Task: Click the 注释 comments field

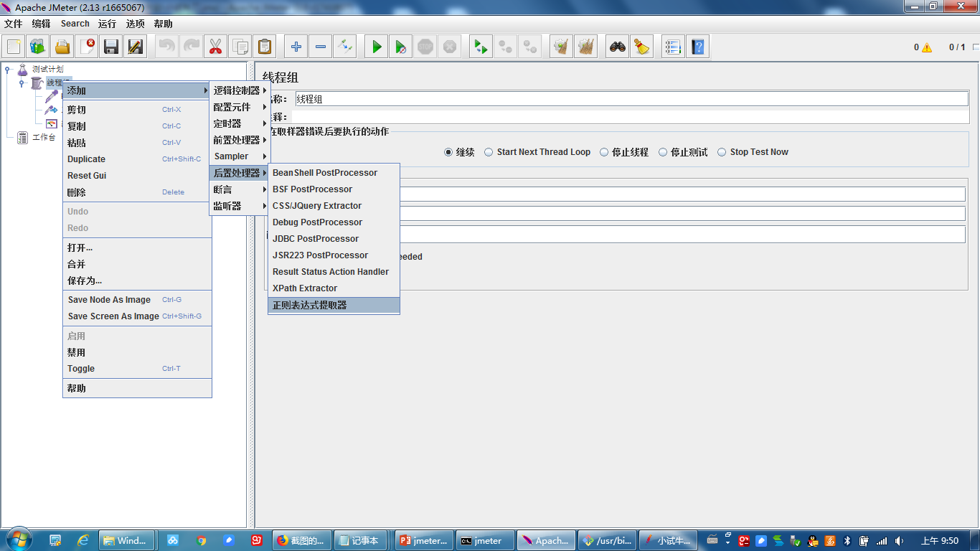Action: tap(631, 116)
